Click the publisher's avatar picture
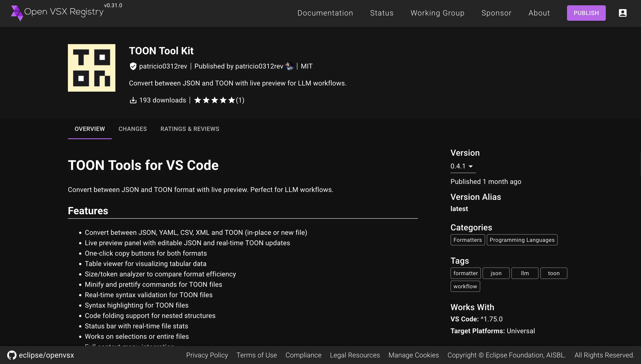 click(289, 66)
